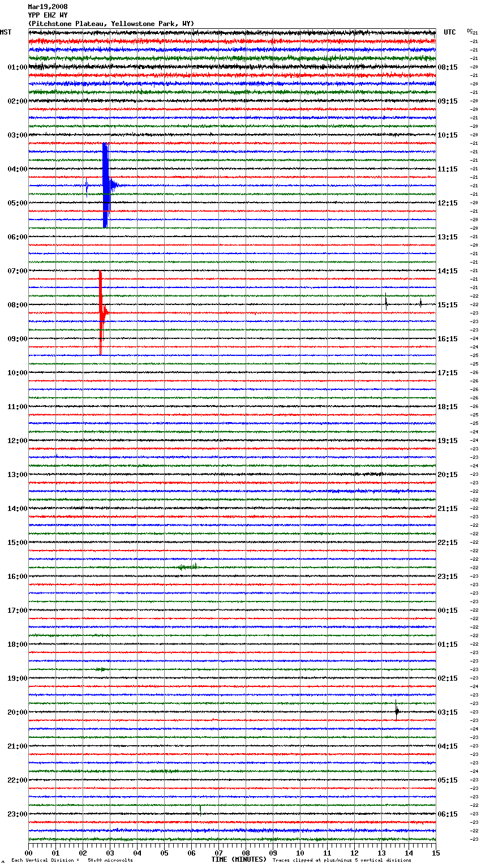Image resolution: width=481 pixels, height=868 pixels.
Task: Click the 04:00 MST time label
Action: [18, 169]
